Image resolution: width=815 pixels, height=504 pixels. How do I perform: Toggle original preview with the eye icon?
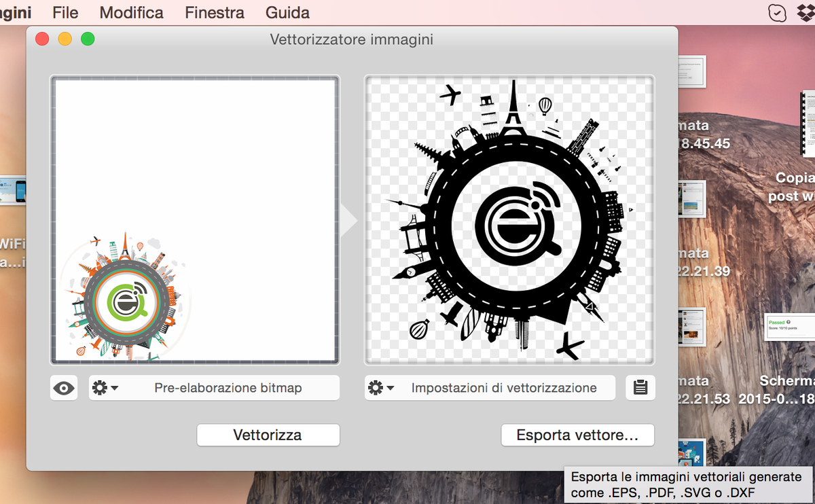click(63, 387)
